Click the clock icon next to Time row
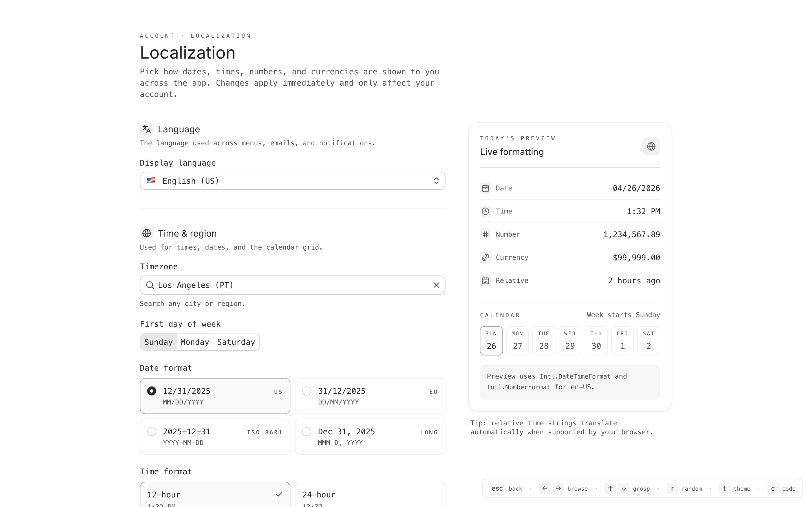Viewport: 812px width, 507px height. pyautogui.click(x=485, y=211)
